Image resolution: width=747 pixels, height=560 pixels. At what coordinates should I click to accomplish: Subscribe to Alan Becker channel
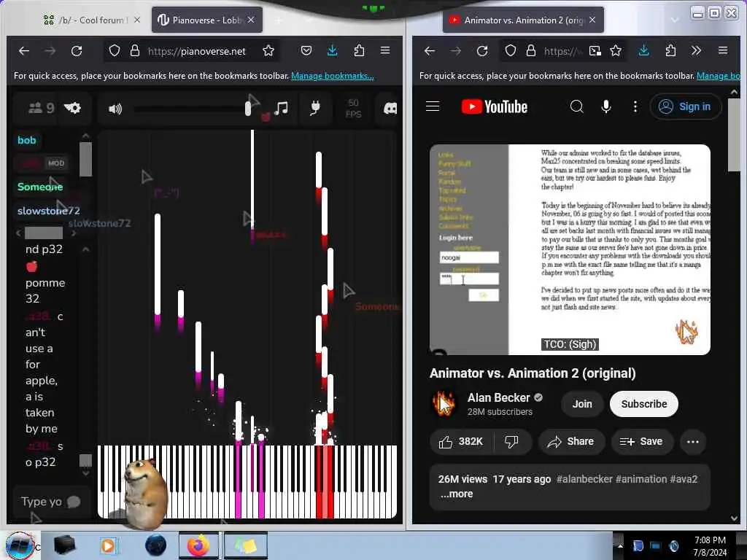[643, 404]
